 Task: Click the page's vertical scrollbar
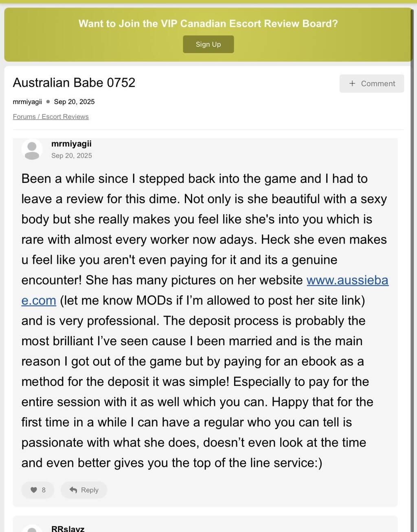coord(412,244)
